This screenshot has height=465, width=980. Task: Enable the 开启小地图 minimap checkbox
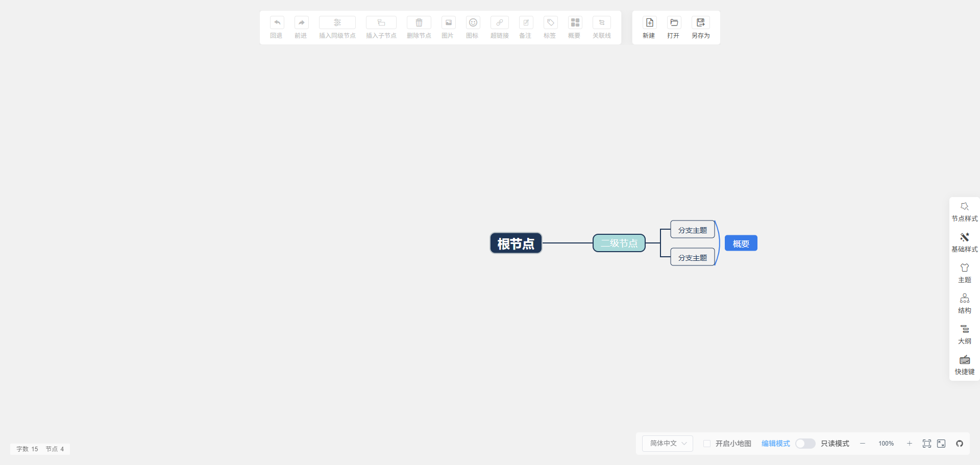[x=707, y=444]
